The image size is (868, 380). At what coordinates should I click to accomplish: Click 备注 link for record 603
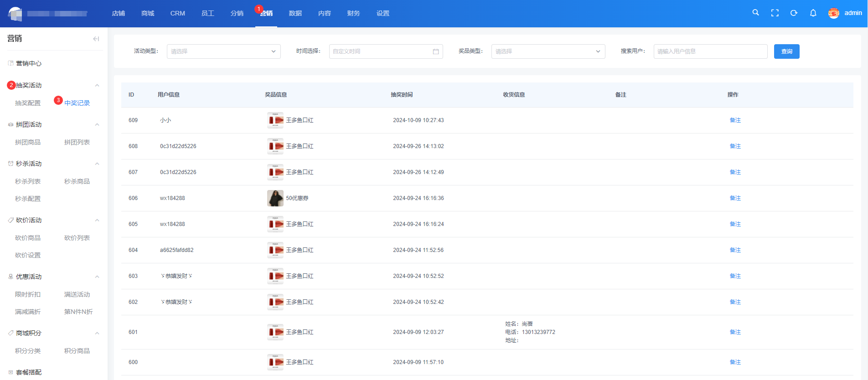tap(735, 276)
